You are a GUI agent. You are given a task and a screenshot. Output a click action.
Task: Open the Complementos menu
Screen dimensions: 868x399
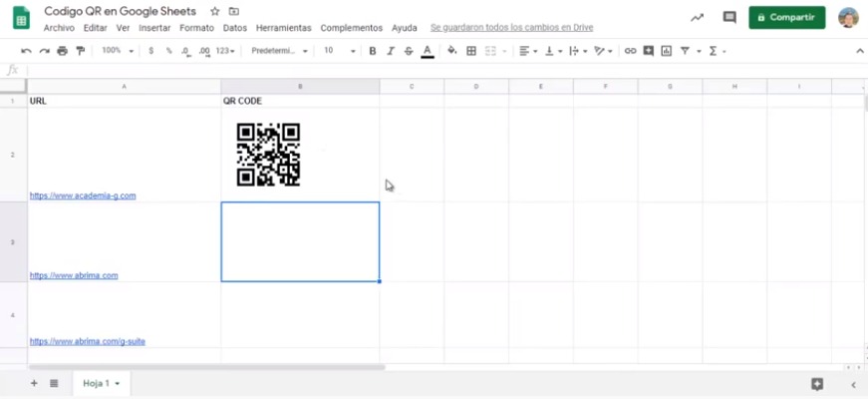(x=352, y=28)
